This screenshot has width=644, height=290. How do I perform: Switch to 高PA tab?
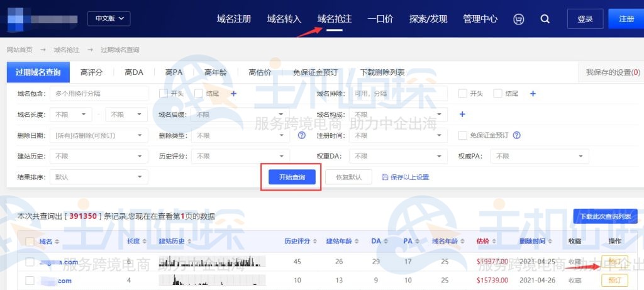[x=174, y=72]
